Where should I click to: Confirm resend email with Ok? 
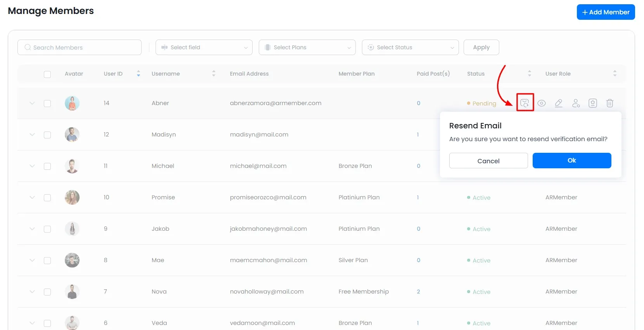click(571, 161)
